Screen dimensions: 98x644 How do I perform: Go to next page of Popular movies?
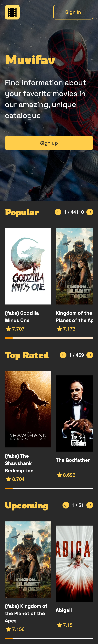coord(90,212)
